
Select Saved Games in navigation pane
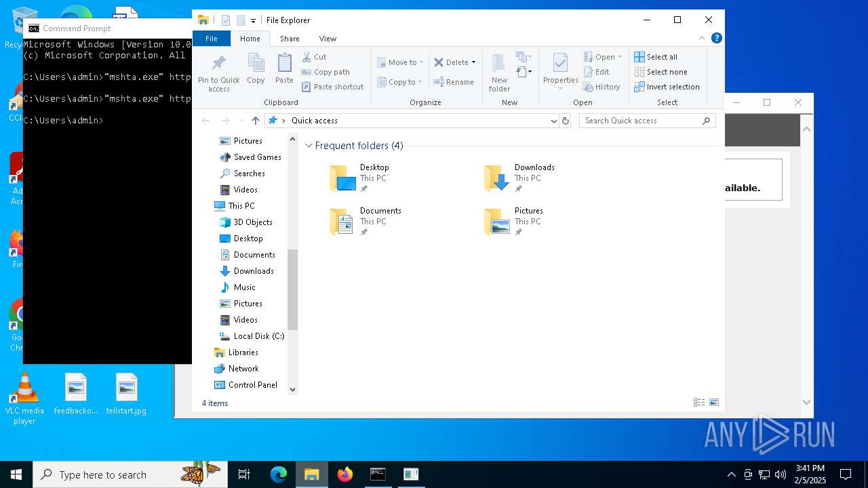(x=250, y=157)
